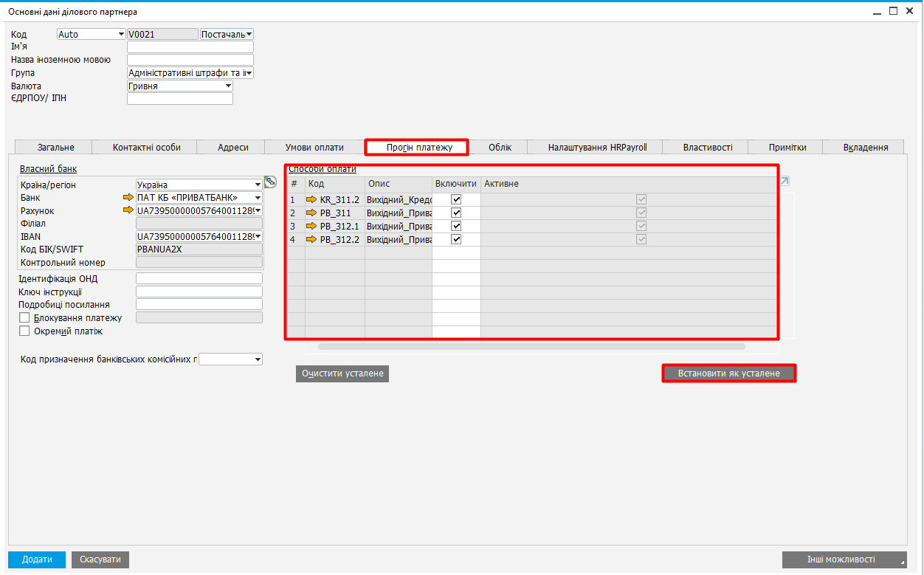This screenshot has height=575, width=924.
Task: Open the PB_311 payment method link arrow
Action: pos(311,213)
